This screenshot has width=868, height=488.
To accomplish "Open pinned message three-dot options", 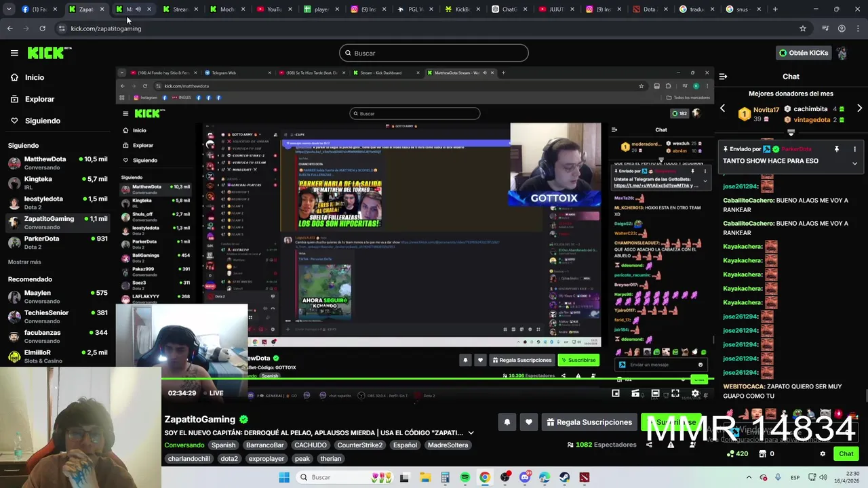I will [x=854, y=149].
